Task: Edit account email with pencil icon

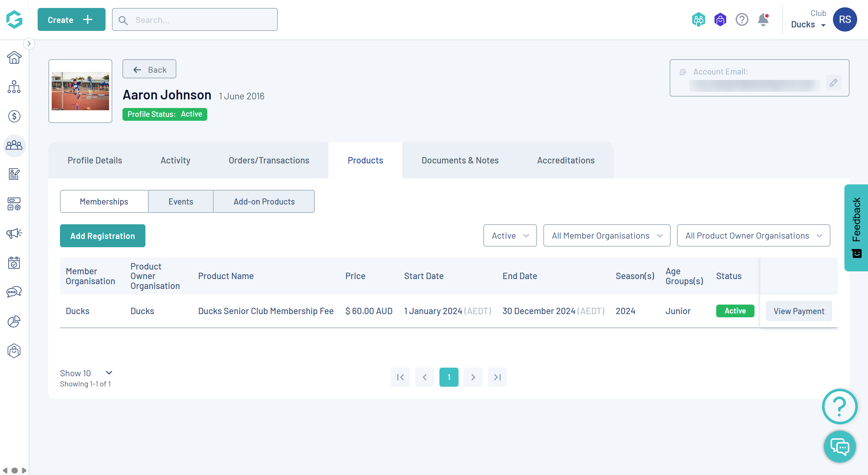Action: click(x=833, y=83)
